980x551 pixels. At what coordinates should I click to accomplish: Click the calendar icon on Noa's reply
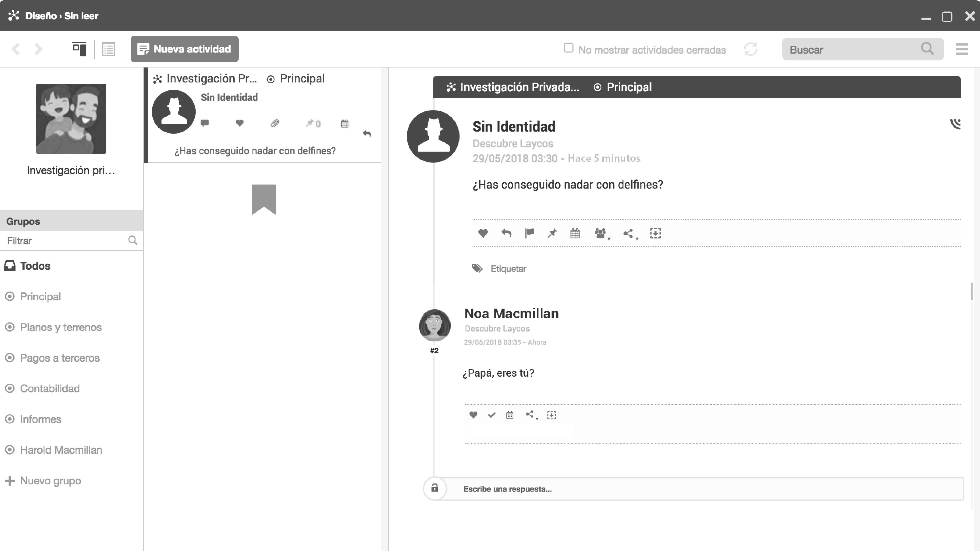tap(510, 415)
